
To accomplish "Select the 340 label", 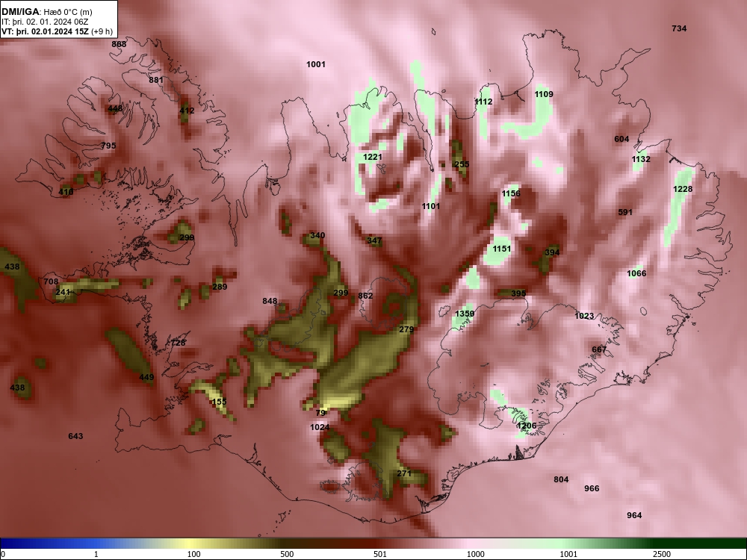I will coord(317,235).
